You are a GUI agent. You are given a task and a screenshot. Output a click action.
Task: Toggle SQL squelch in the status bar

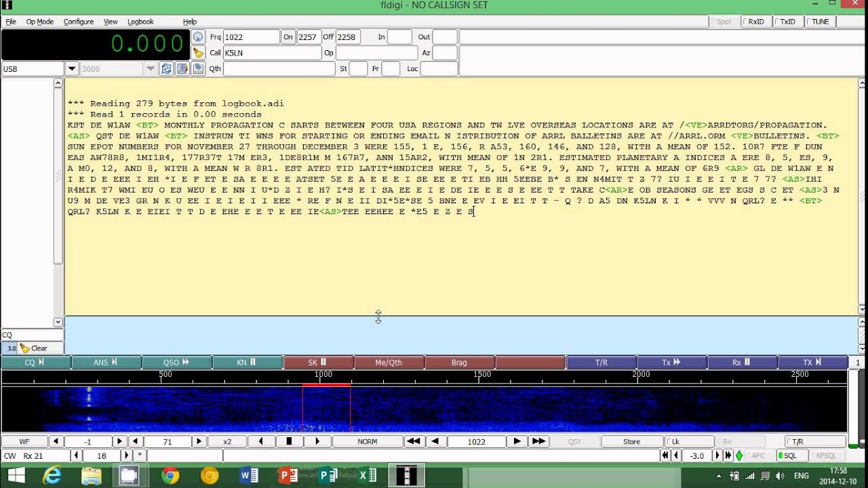click(791, 456)
